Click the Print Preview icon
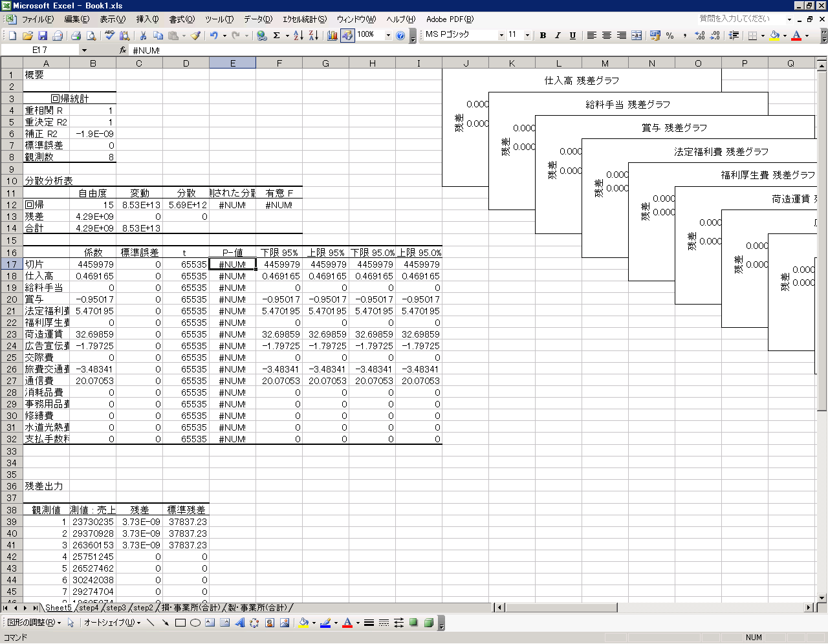This screenshot has height=644, width=828. pos(91,36)
